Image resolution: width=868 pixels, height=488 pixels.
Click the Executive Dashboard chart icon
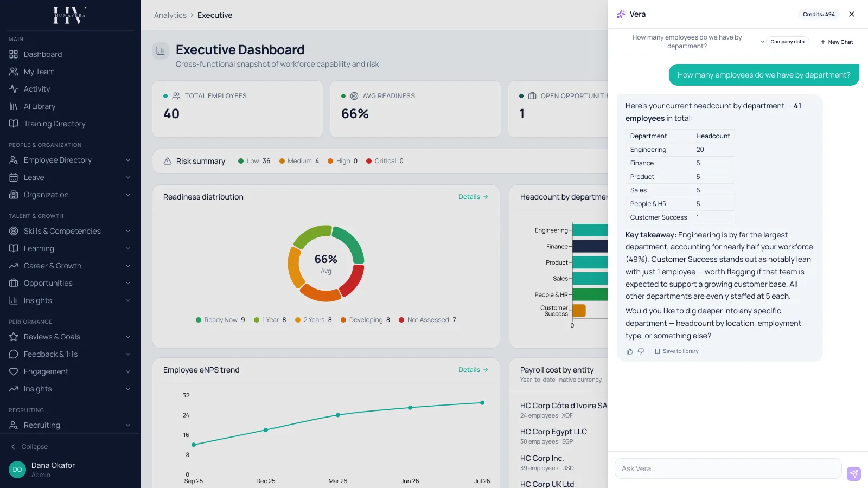(161, 51)
